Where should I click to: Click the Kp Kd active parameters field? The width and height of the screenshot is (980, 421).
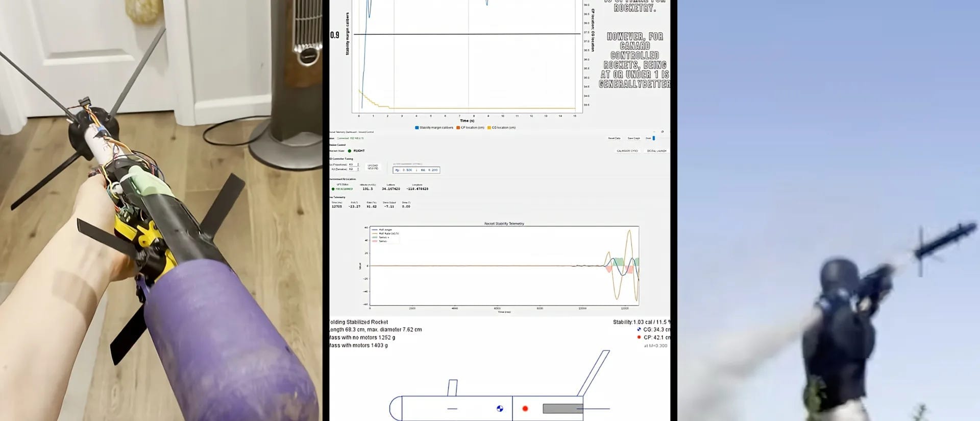tap(416, 170)
